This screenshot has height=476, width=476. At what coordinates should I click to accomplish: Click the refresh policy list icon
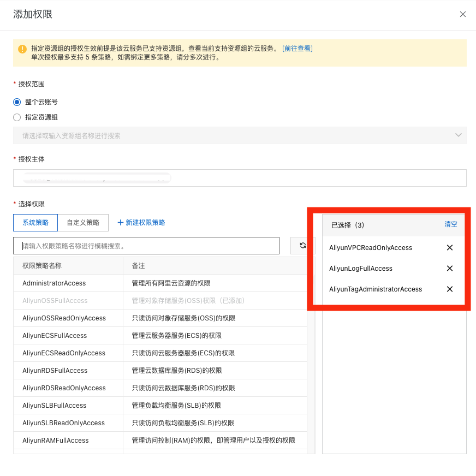tap(302, 245)
